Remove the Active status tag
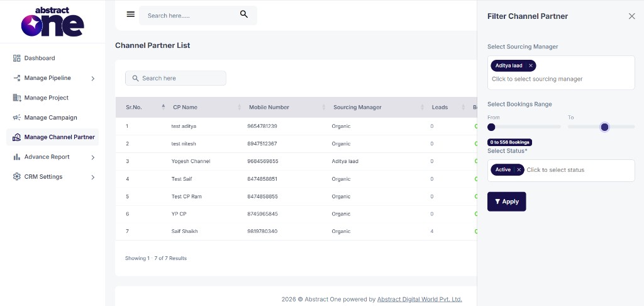This screenshot has height=306, width=644. point(519,170)
